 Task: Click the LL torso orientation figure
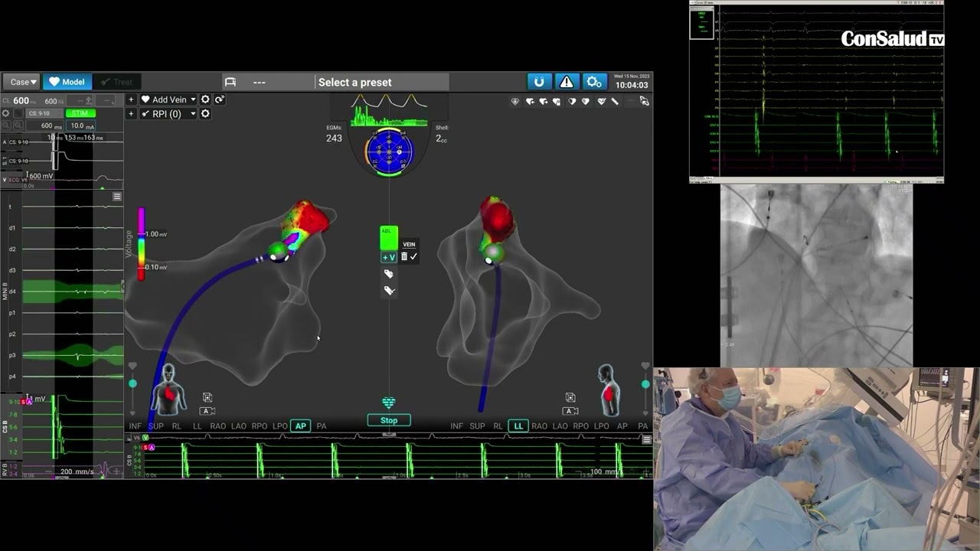tap(608, 390)
